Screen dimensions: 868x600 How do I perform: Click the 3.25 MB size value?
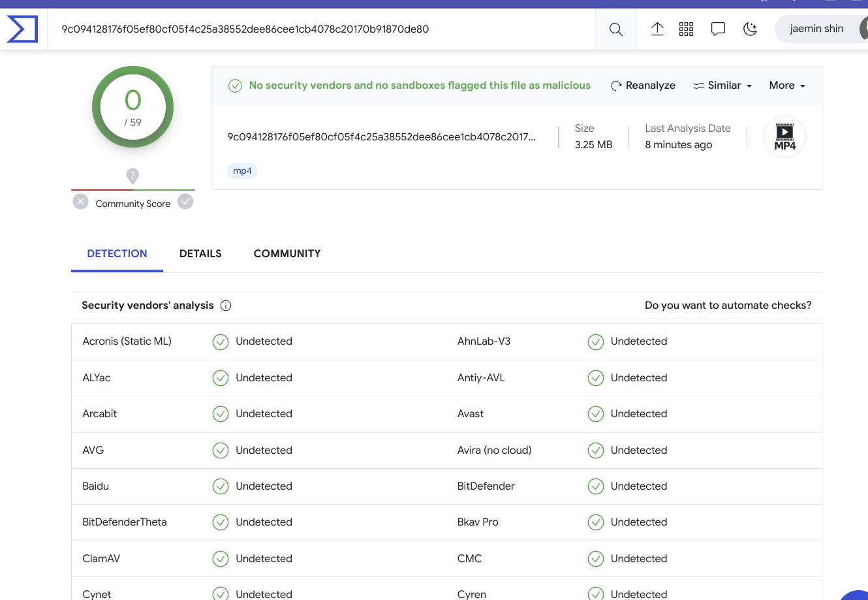594,145
